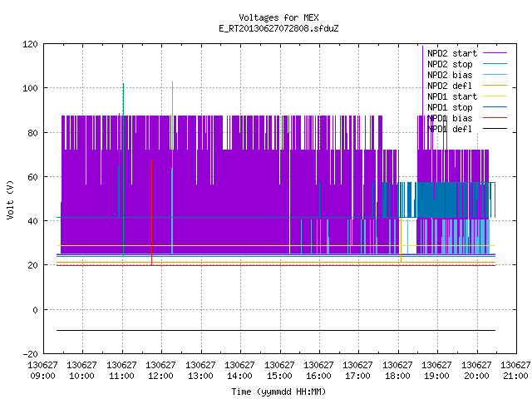The width and height of the screenshot is (532, 399).
Task: Select the 'NPD1 stop' legend label
Action: (450, 107)
